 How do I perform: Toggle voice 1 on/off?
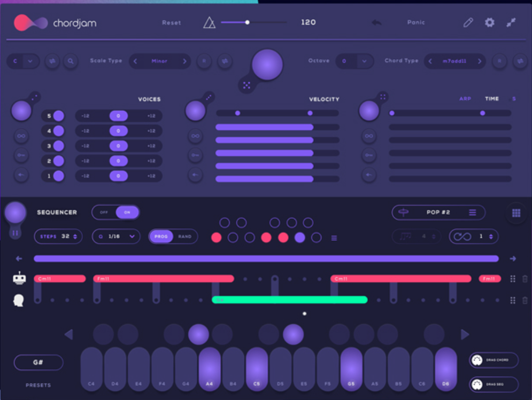pos(58,176)
